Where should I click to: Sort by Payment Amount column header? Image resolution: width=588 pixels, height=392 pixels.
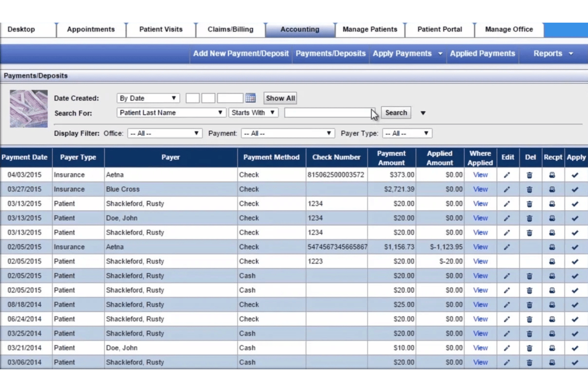click(x=391, y=158)
